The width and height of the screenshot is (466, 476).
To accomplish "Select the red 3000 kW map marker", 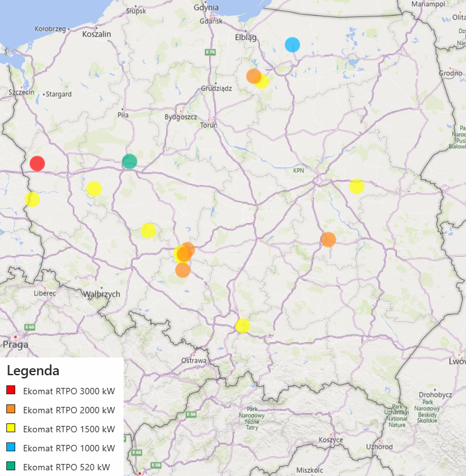I will [x=37, y=164].
